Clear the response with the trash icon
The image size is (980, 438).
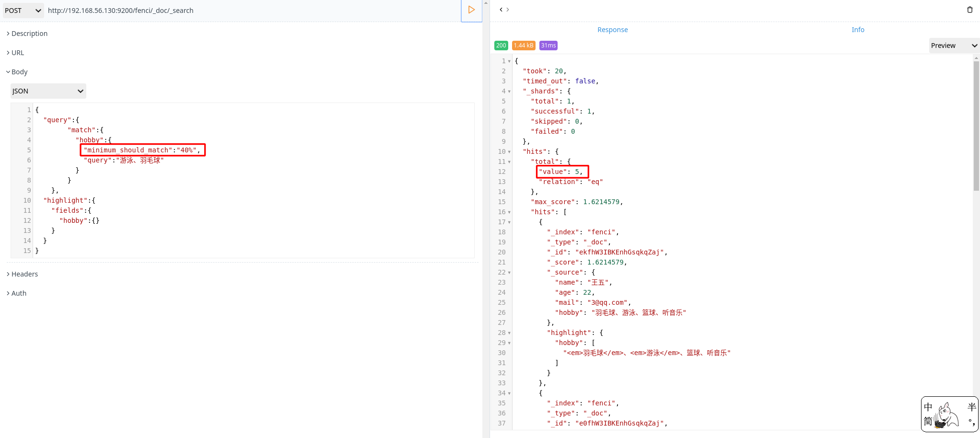pyautogui.click(x=970, y=9)
